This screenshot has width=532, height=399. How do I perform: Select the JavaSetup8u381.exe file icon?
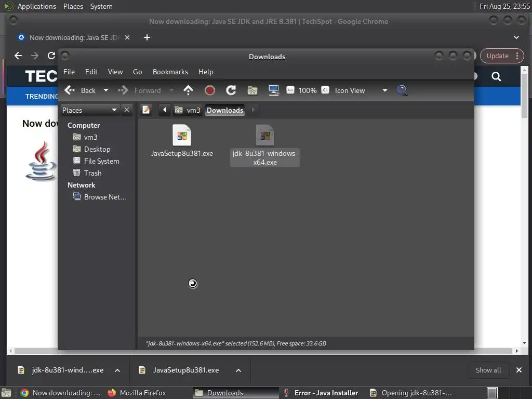(182, 135)
